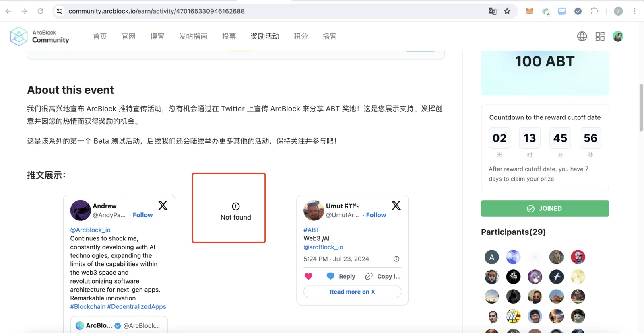Open Google Translate page icon
Viewport: 644px width, 333px height.
tap(492, 11)
